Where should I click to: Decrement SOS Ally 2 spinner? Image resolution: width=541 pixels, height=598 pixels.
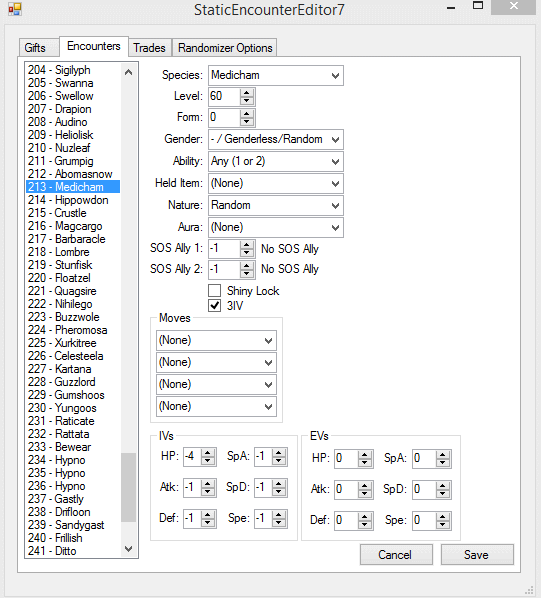pos(247,273)
